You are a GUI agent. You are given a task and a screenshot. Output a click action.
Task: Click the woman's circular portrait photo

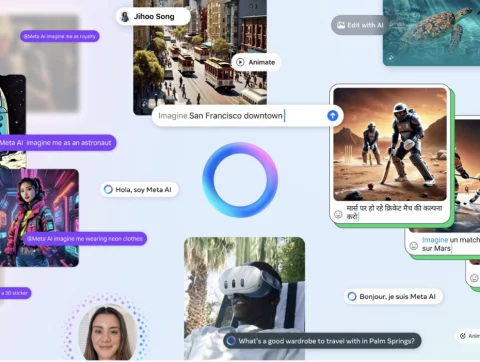(108, 333)
